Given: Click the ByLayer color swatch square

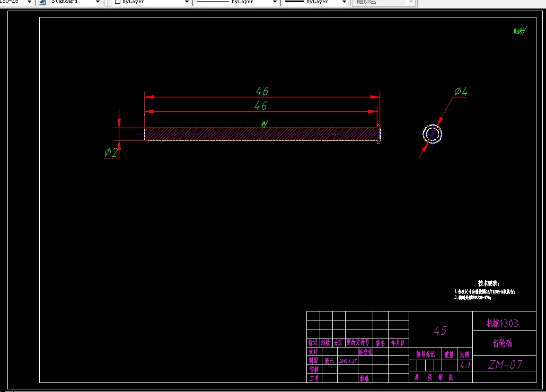Looking at the screenshot, I should (x=118, y=2).
